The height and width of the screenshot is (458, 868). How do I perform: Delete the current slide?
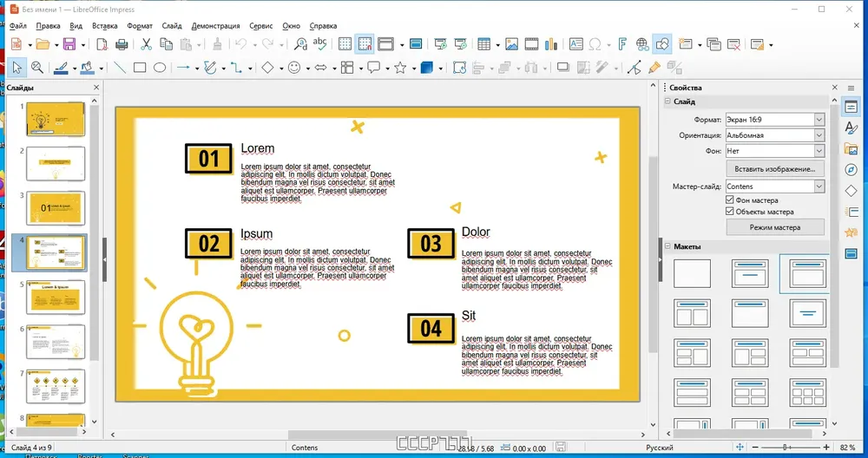point(733,44)
